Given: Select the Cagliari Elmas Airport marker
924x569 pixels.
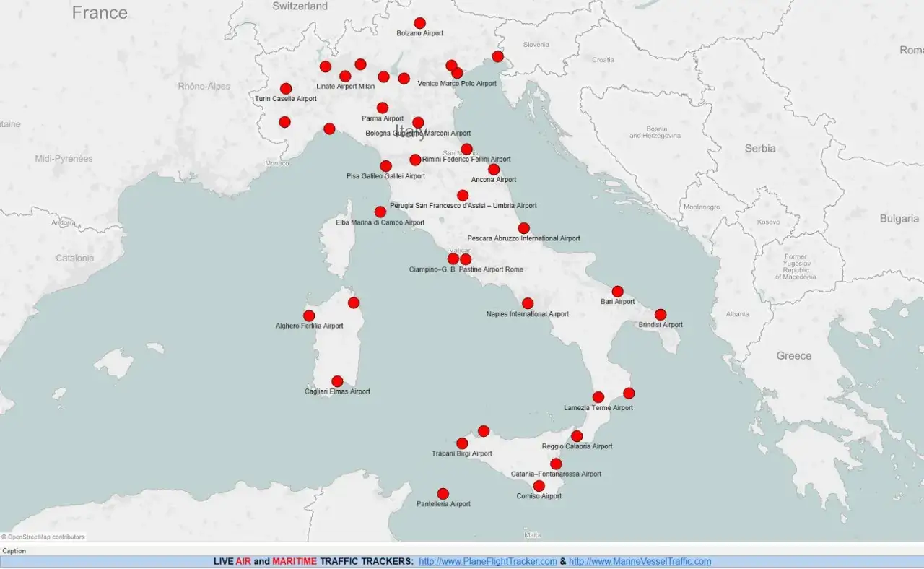Looking at the screenshot, I should (x=336, y=381).
